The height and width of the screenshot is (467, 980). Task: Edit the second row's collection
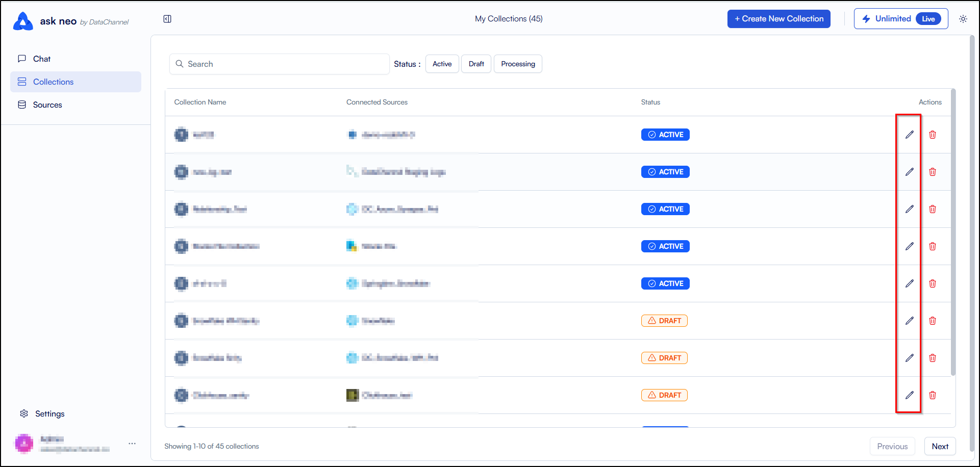tap(910, 172)
